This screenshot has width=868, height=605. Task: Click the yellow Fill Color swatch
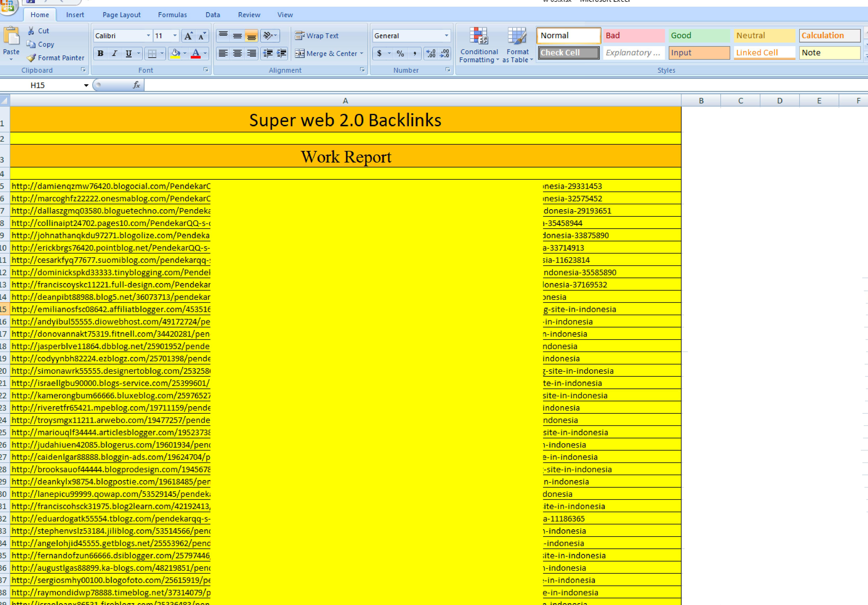click(175, 53)
